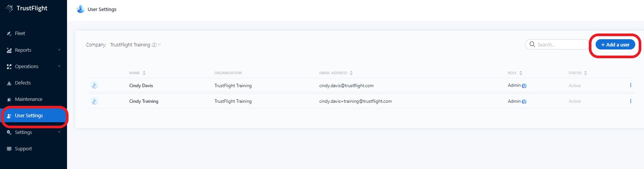Click TrustFlight Training organisation for Cindy Training

tap(233, 101)
